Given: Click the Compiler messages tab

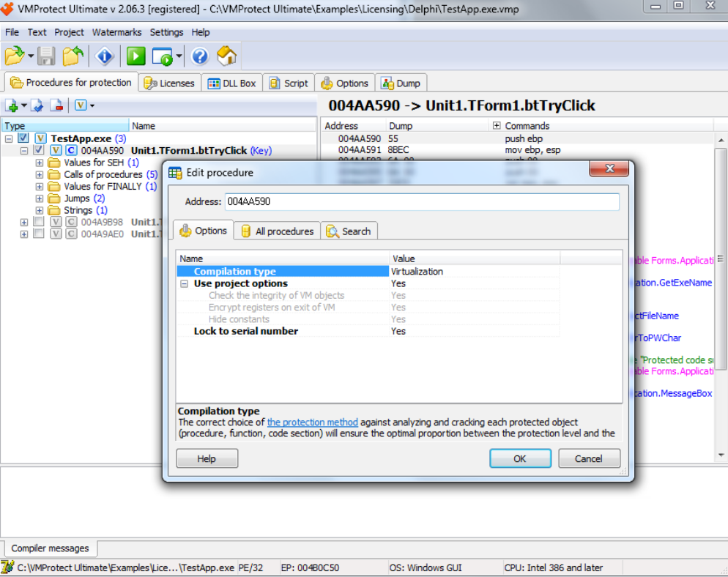Looking at the screenshot, I should (x=50, y=548).
